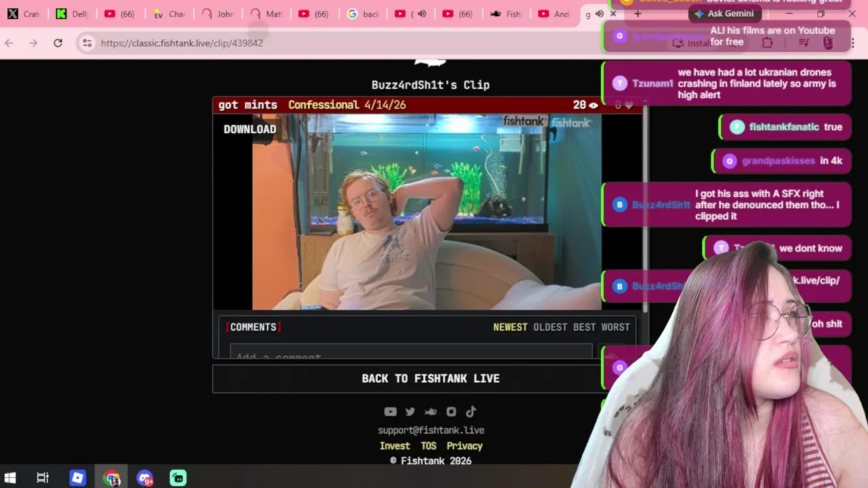Play the Confessional clip video
The height and width of the screenshot is (488, 868).
427,212
